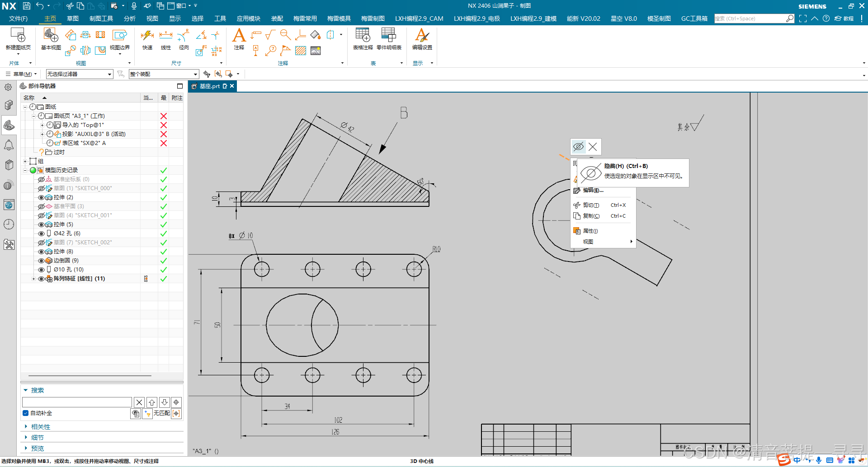The image size is (868, 467).
Task: Toggle the 自动补全 checkbox
Action: (25, 413)
